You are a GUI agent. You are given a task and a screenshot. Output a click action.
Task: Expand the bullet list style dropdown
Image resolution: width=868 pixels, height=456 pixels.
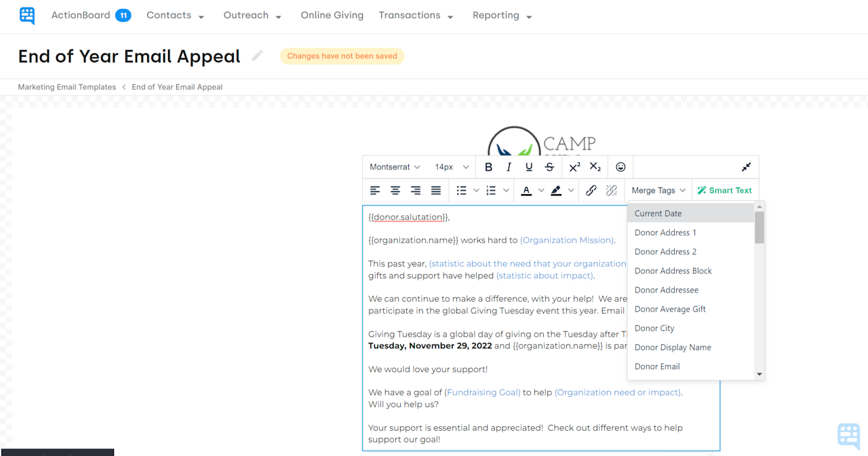pyautogui.click(x=475, y=190)
